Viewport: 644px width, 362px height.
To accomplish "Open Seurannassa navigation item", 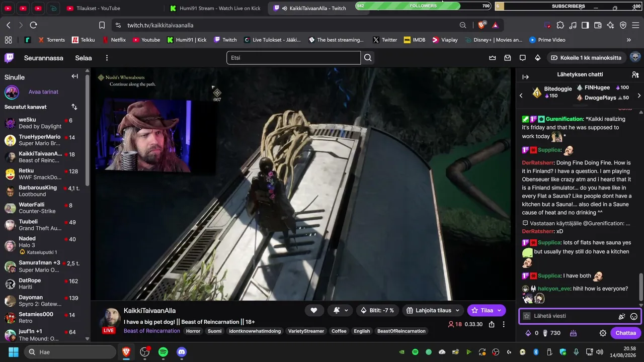I will click(44, 58).
